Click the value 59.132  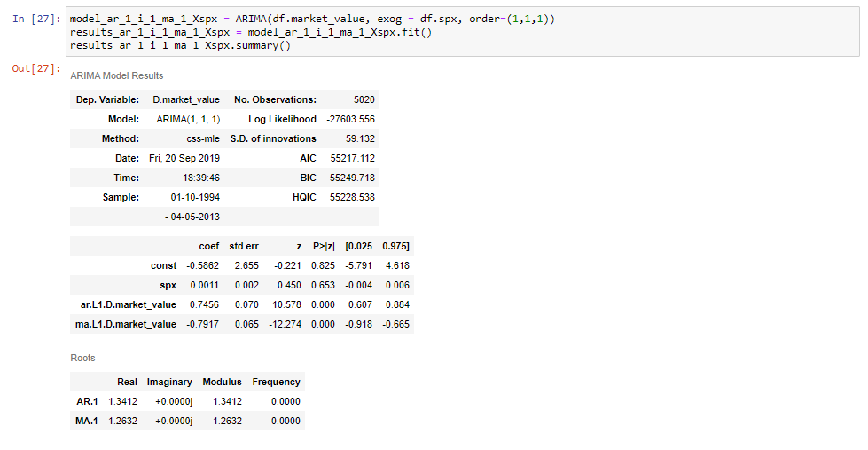click(x=360, y=138)
